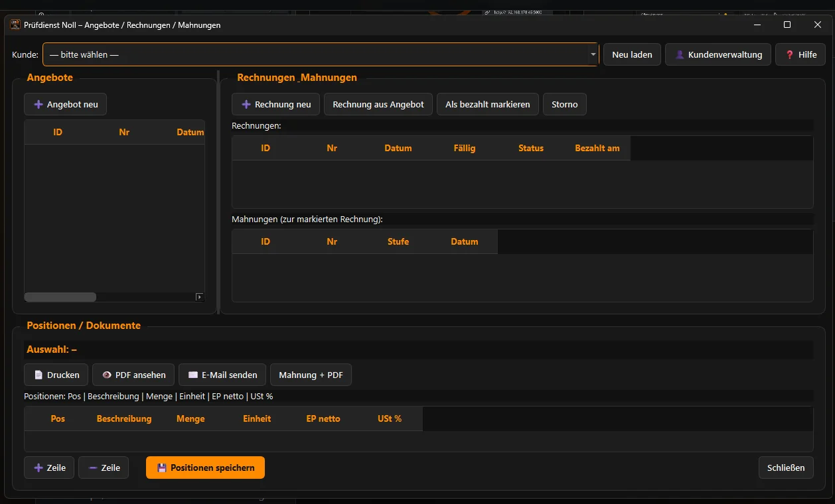Click the E-Mail senden button

pyautogui.click(x=222, y=375)
